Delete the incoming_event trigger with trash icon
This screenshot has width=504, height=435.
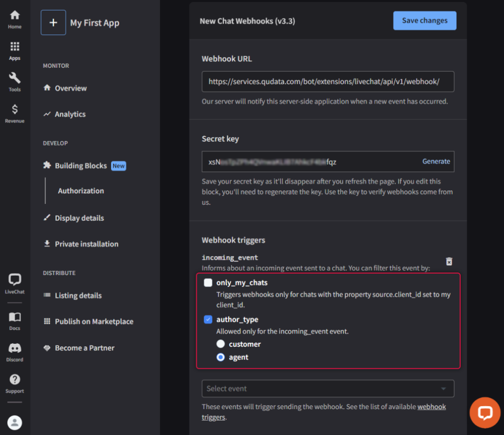click(449, 262)
